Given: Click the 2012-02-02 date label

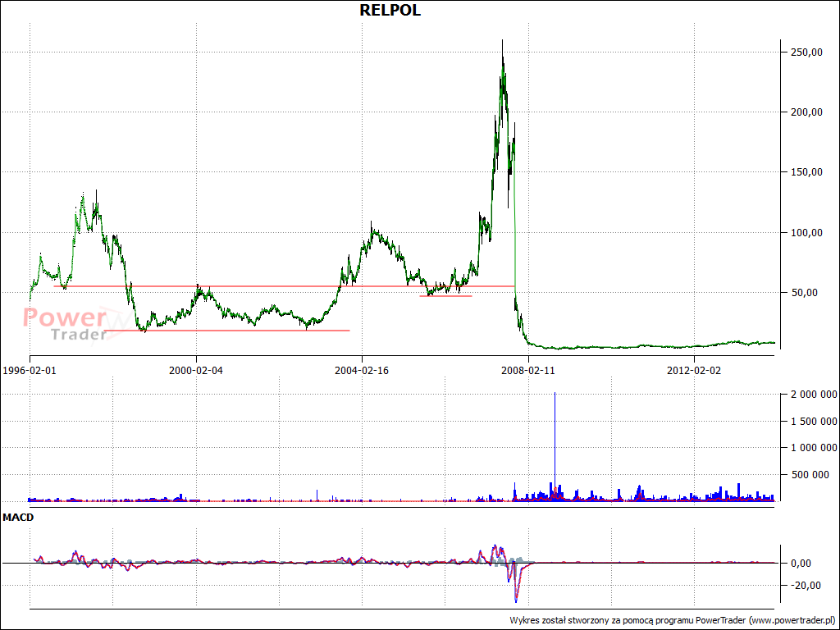Looking at the screenshot, I should click(x=694, y=370).
